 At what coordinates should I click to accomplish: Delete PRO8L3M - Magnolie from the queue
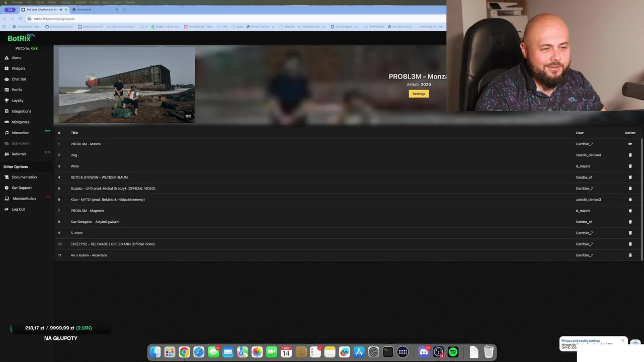point(630,211)
